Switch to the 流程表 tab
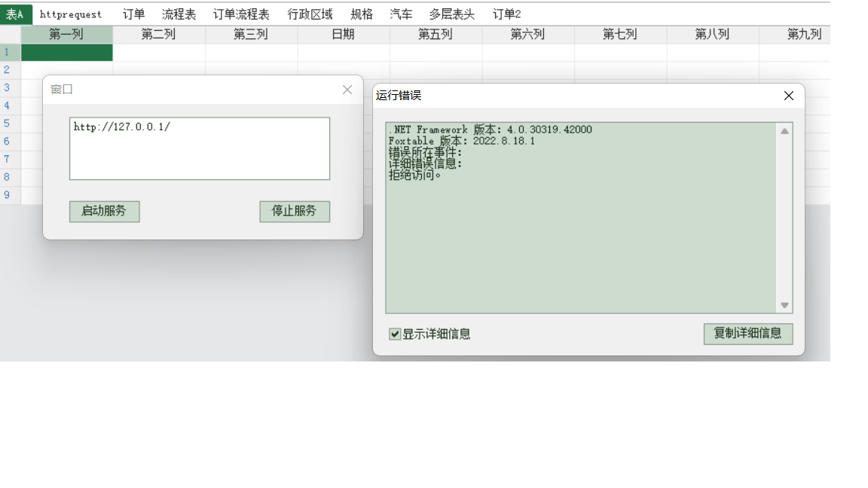The height and width of the screenshot is (488, 868). click(x=179, y=14)
